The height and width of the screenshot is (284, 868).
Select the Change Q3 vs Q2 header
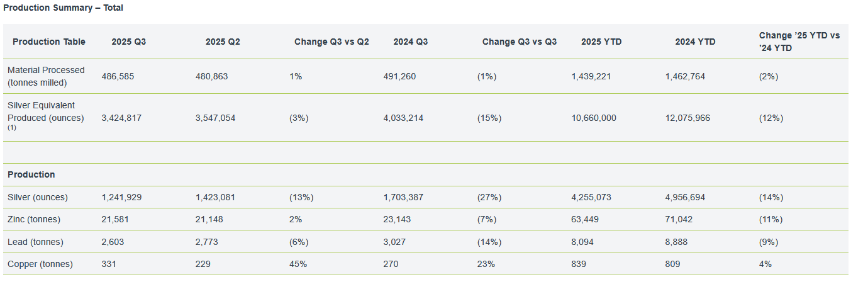[331, 42]
